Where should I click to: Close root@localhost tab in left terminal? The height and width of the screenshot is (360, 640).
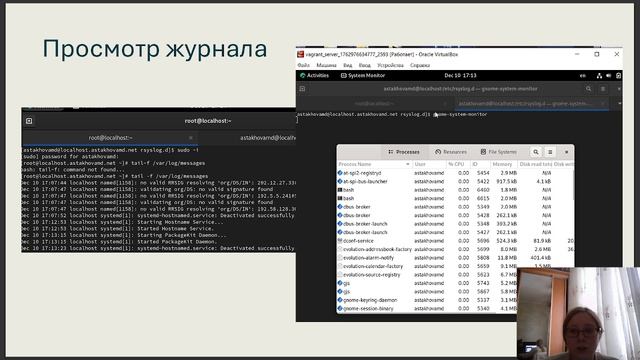pyautogui.click(x=191, y=138)
